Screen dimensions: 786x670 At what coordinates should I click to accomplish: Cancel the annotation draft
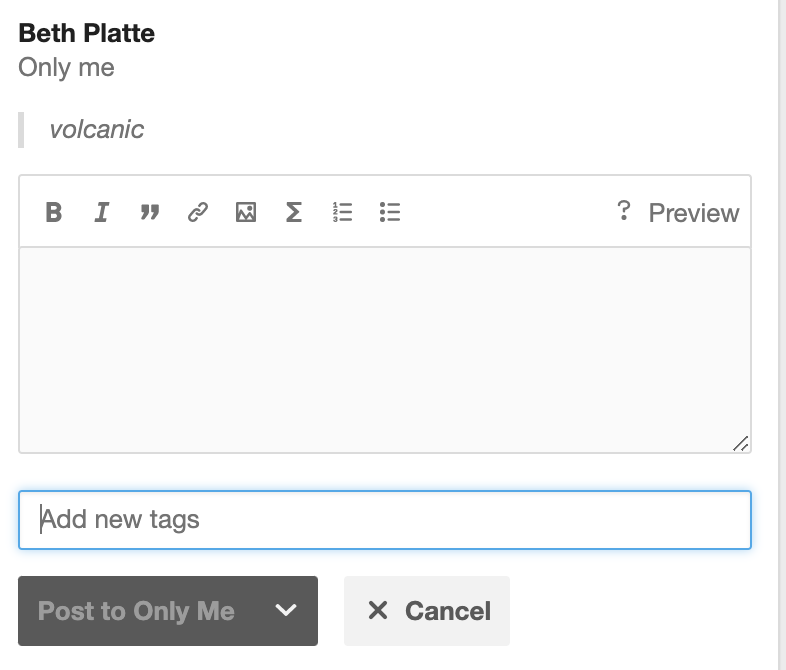(x=427, y=611)
